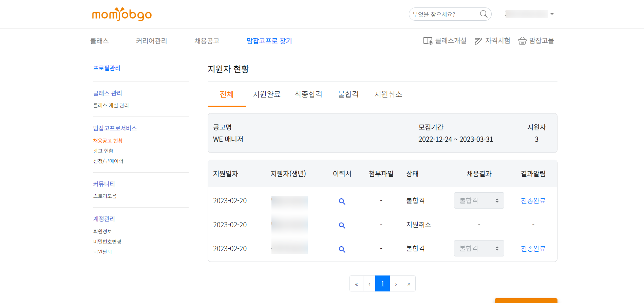644x303 pixels.
Task: Open first row 채용결과 불합격 dropdown
Action: click(479, 200)
